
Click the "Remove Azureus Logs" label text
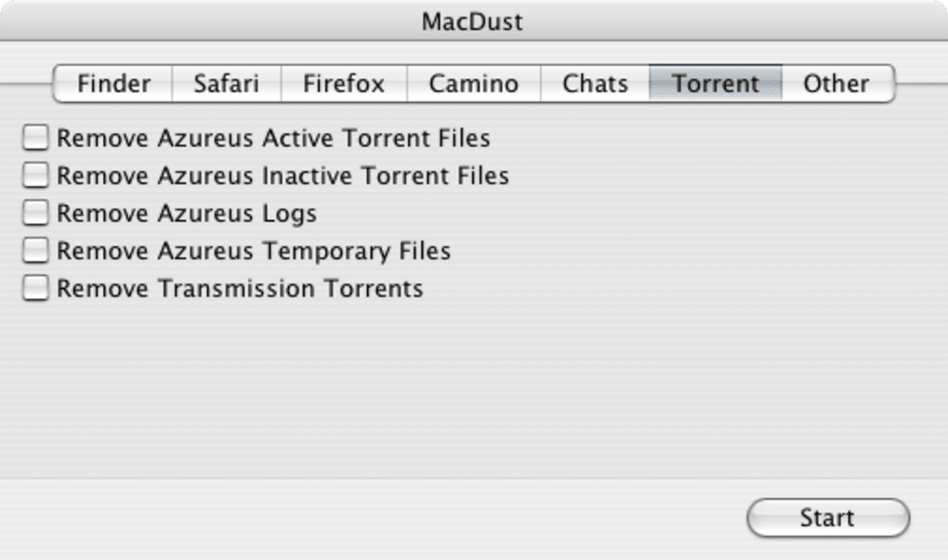pos(187,214)
